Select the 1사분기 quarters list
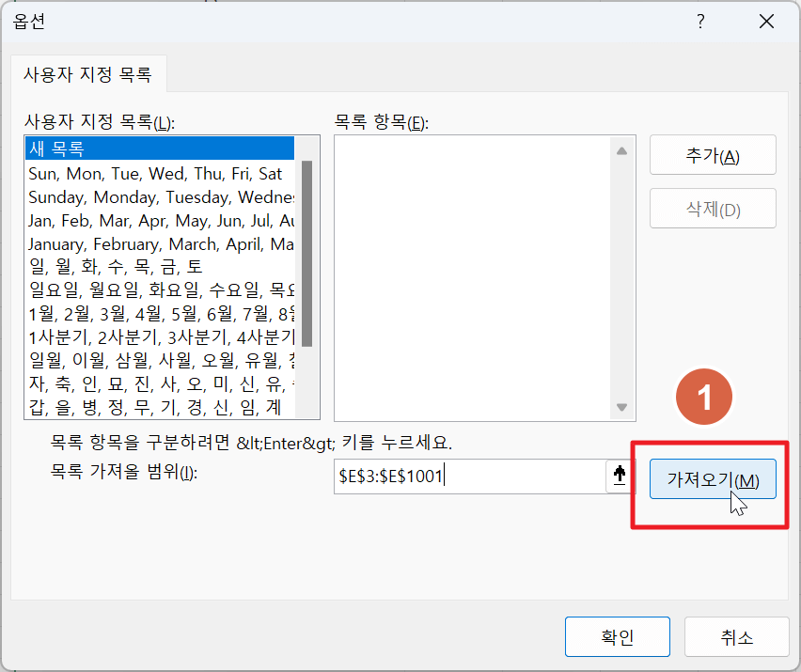Screen dimensions: 801x672 pos(122,336)
